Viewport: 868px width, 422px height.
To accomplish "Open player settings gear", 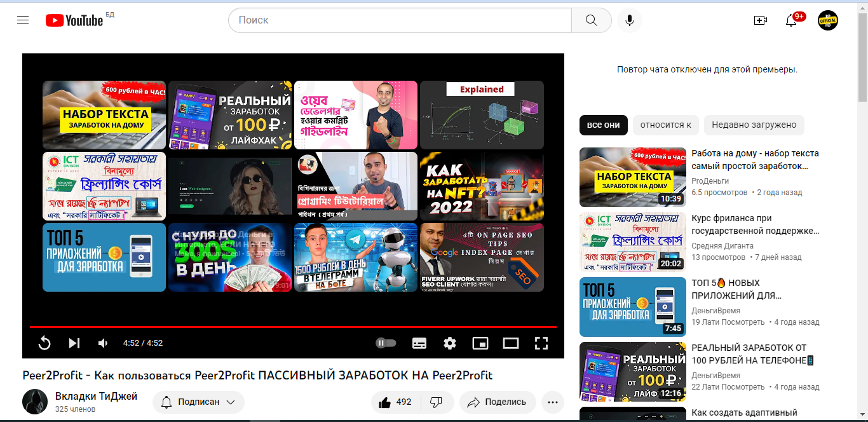I will pos(450,343).
